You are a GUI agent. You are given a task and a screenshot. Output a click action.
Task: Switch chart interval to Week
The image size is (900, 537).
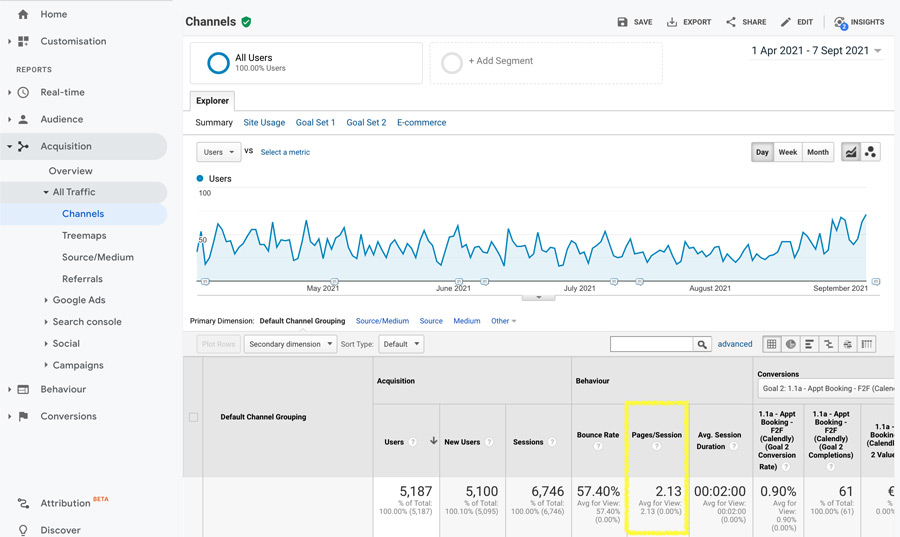[788, 152]
